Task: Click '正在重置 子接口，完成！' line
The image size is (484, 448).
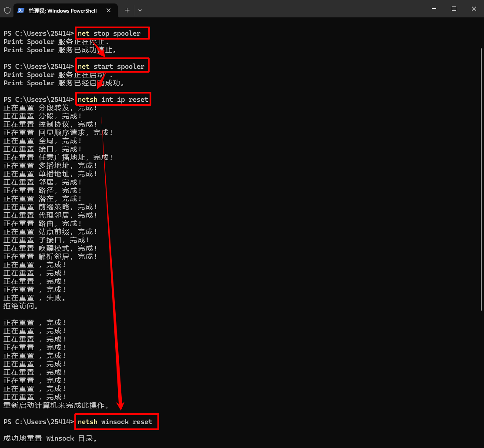Action: pos(47,240)
